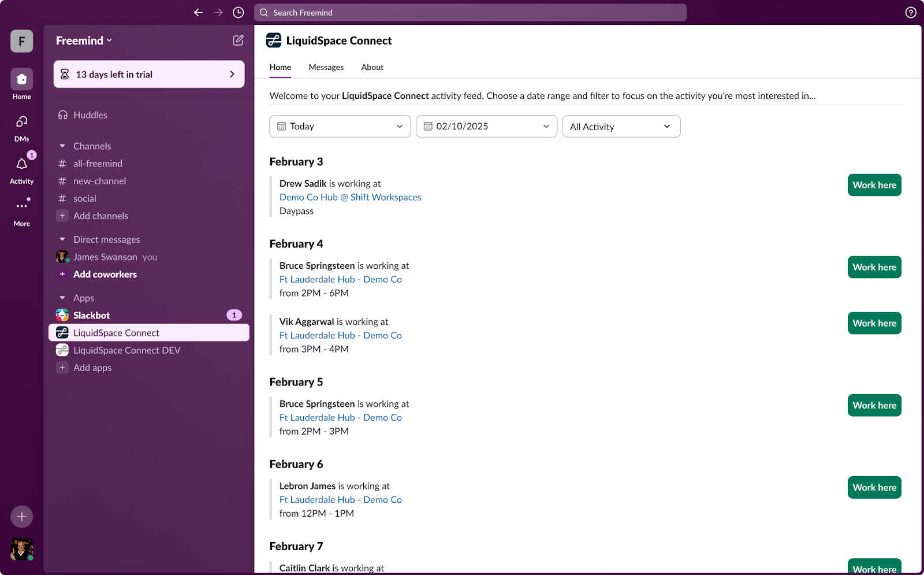Open Lebron James' Ft Lauderdale Hub link
This screenshot has width=924, height=575.
[x=341, y=500]
